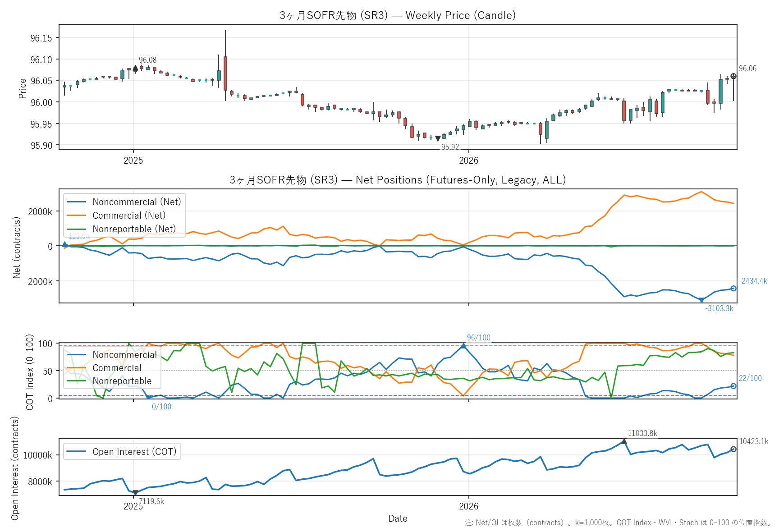Click the 0/100 COT index low label
Viewport: 779px width, 532px height.
pyautogui.click(x=161, y=407)
